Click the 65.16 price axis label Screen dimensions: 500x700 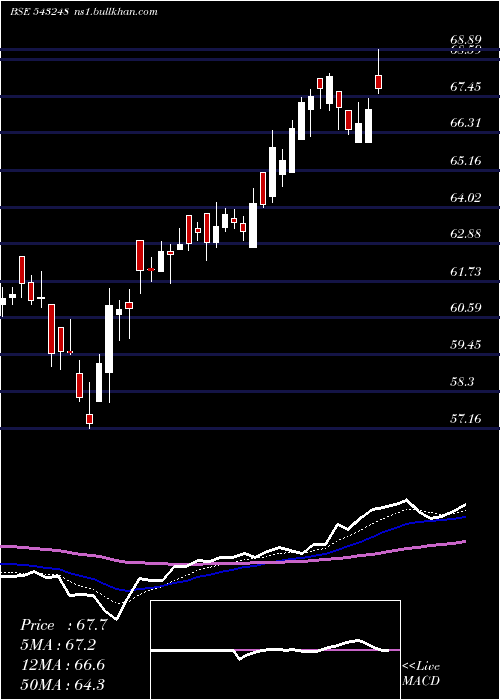(x=466, y=160)
